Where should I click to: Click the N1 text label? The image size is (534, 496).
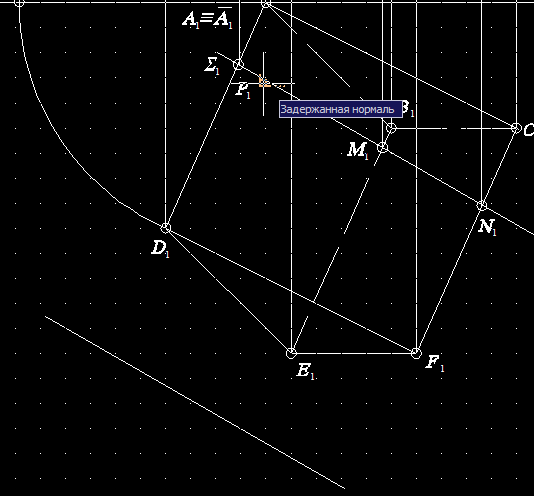tap(487, 227)
